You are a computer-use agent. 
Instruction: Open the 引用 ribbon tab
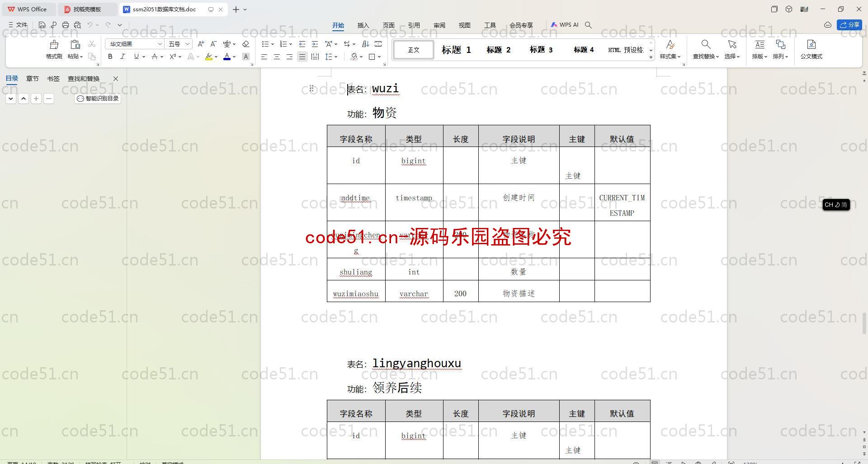(x=414, y=25)
